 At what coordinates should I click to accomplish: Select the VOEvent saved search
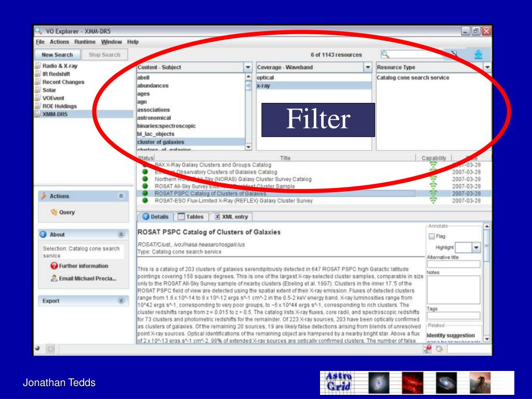tap(54, 98)
